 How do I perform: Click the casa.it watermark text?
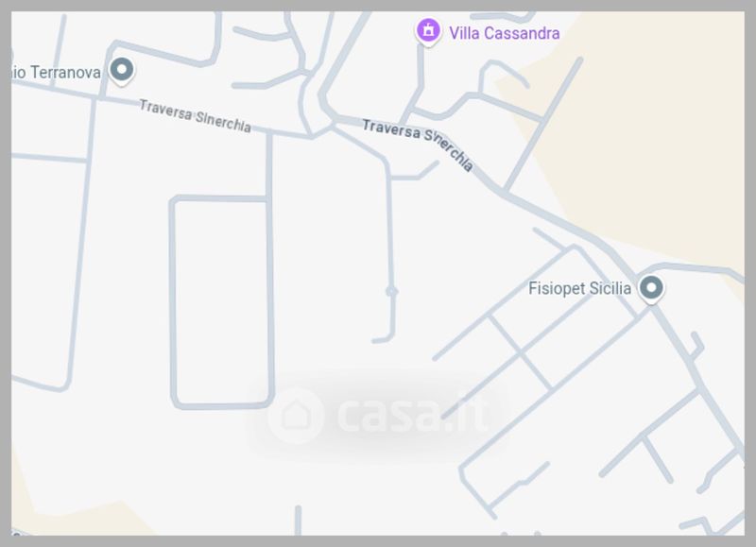pyautogui.click(x=414, y=415)
